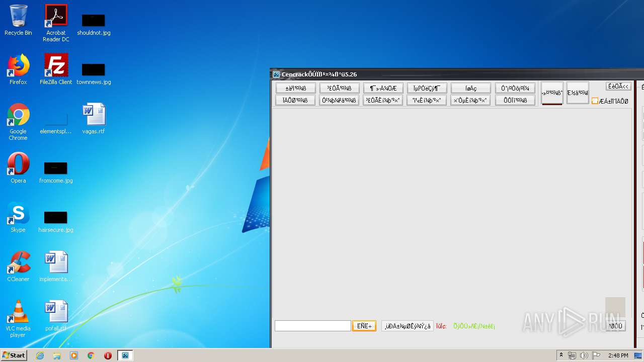This screenshot has width=644, height=362.
Task: Open the Skype desktop shortcut
Action: point(18,217)
